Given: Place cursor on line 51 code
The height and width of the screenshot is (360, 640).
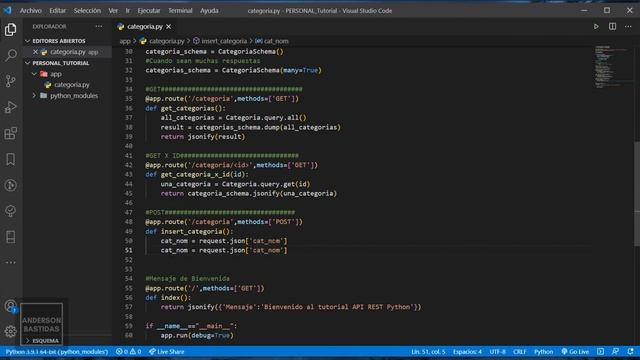Looking at the screenshot, I should click(x=224, y=250).
